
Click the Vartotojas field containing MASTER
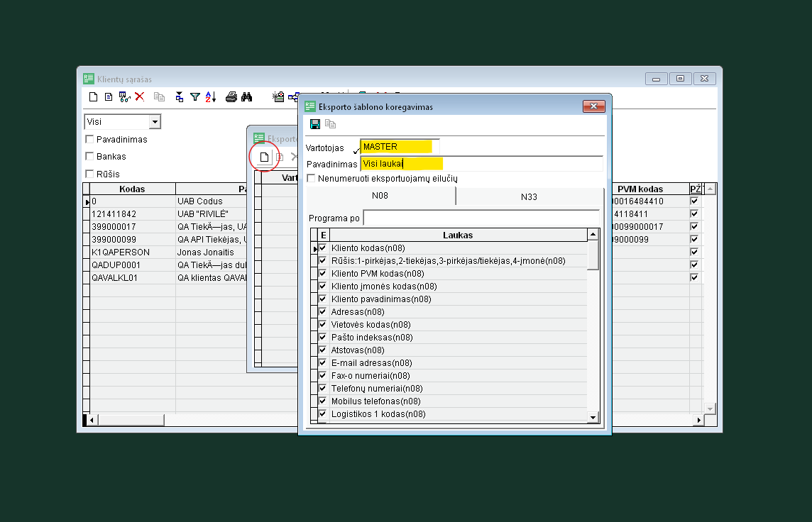(400, 147)
